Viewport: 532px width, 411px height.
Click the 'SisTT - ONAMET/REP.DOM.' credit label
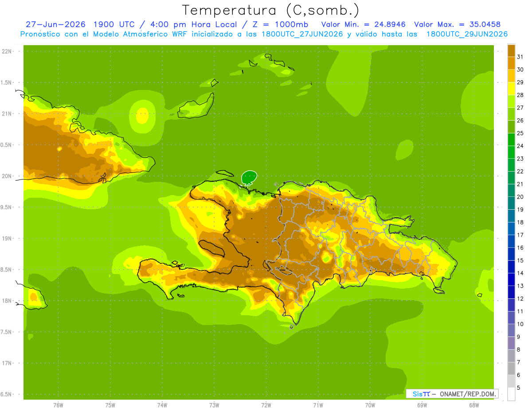point(452,394)
